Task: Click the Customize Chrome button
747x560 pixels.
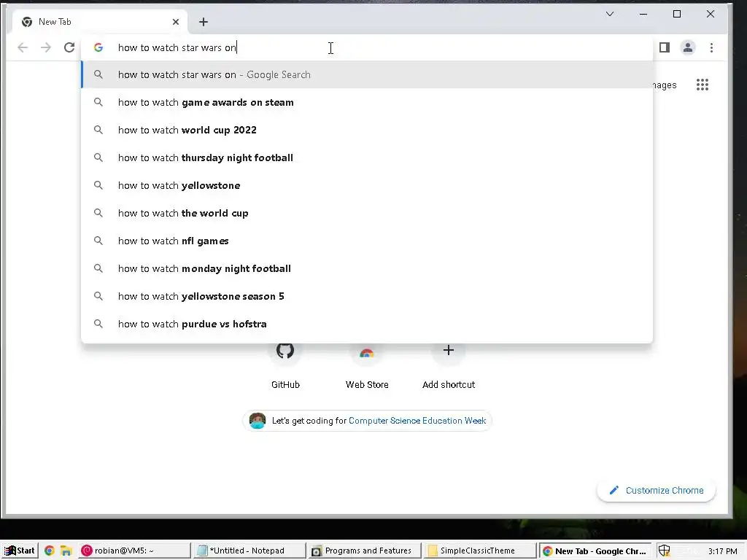Action: (x=656, y=491)
